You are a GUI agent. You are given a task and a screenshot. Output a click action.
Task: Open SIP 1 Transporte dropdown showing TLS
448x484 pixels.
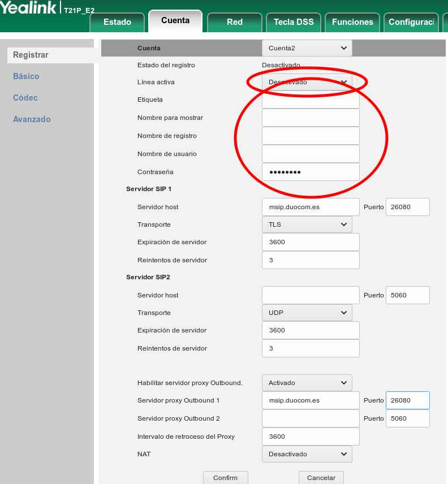coord(307,224)
